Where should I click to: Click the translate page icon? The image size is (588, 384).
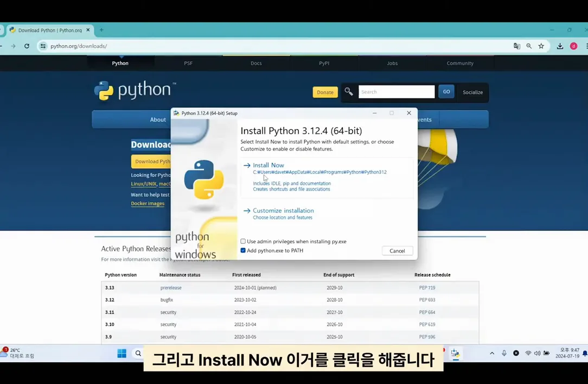coord(517,46)
